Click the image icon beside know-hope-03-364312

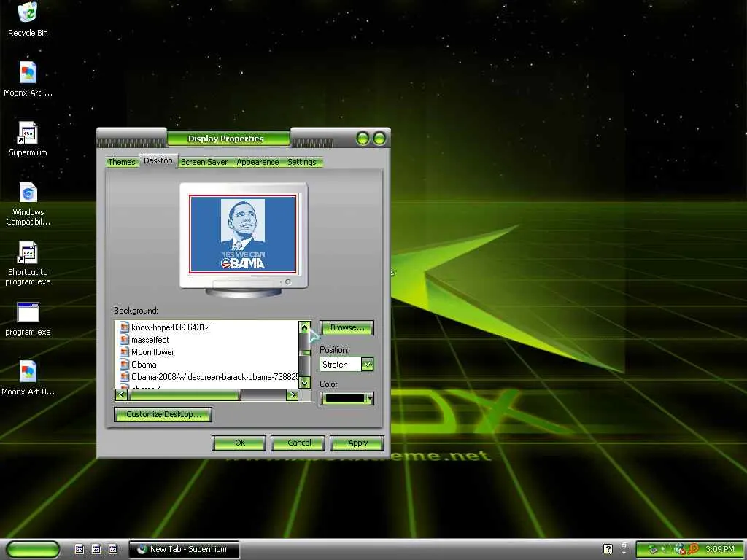click(124, 327)
